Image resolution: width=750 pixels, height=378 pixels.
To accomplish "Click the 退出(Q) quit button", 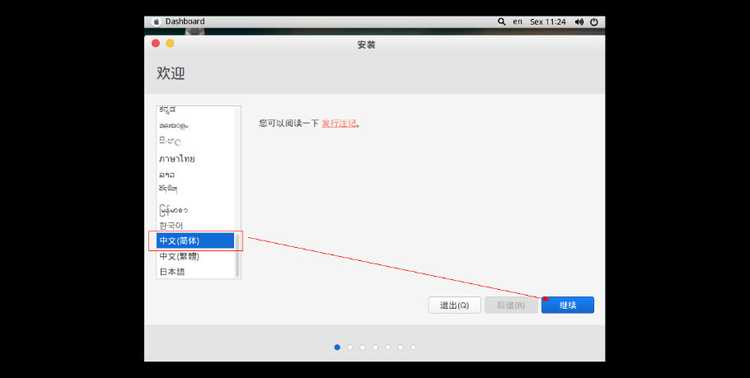I will 454,305.
